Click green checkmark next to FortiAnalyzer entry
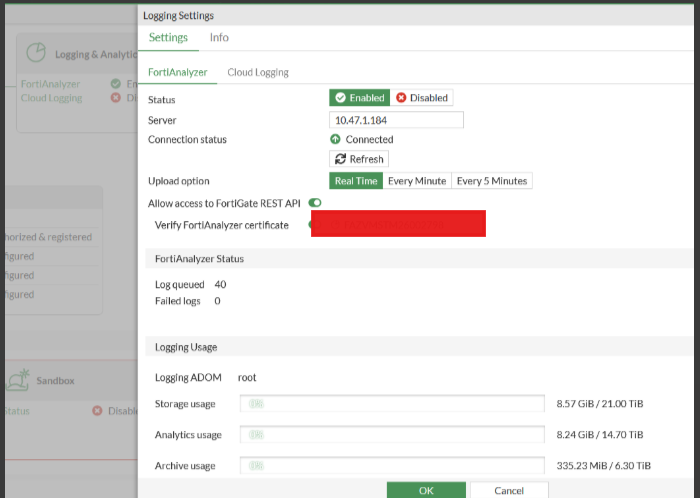 tap(116, 83)
